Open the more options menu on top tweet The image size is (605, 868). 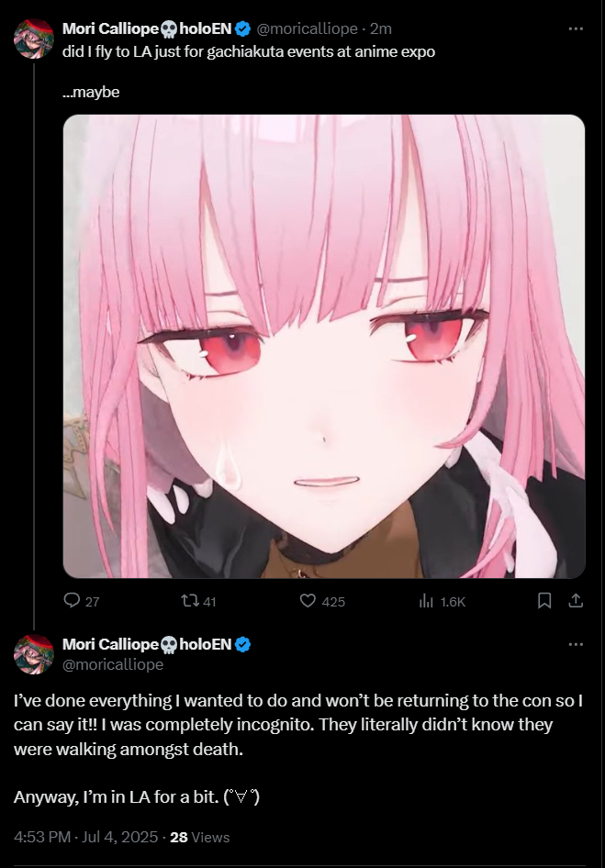point(576,28)
